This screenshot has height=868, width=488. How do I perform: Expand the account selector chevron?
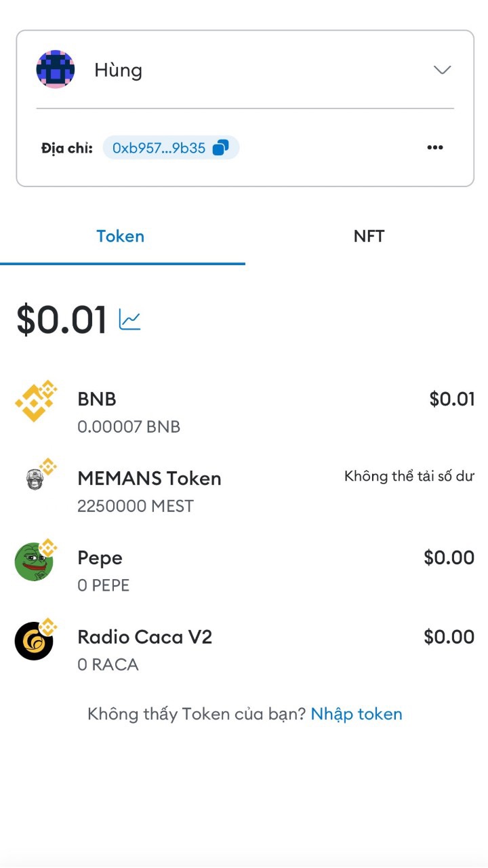(442, 70)
